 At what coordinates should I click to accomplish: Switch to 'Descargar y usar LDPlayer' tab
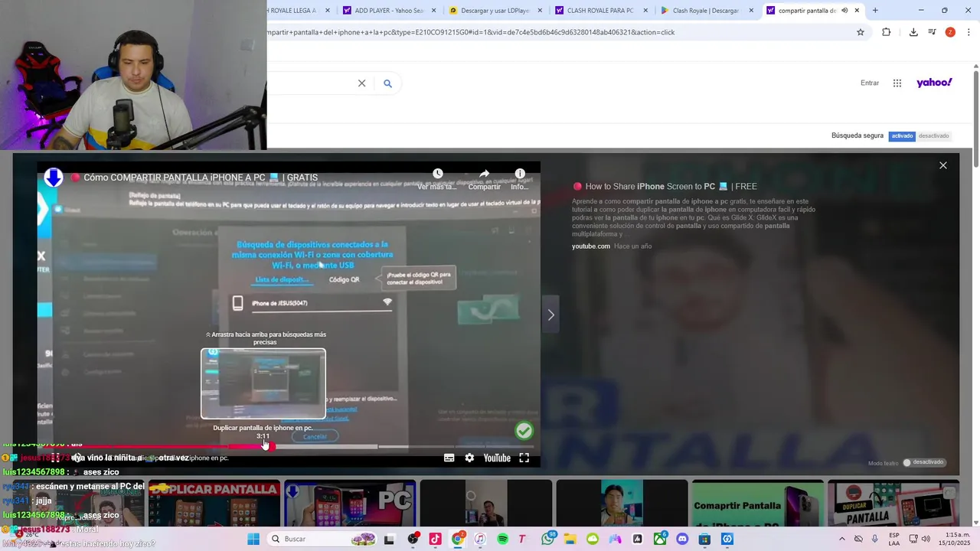pos(494,11)
